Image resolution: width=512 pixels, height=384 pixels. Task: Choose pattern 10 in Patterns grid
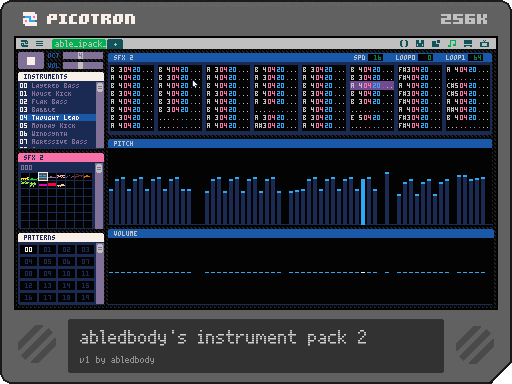[66, 274]
